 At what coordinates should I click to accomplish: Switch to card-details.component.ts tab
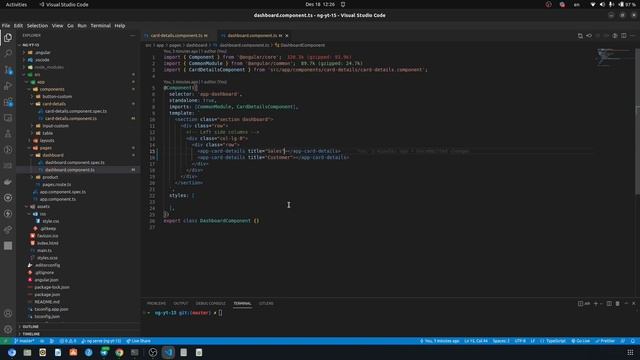coord(178,36)
